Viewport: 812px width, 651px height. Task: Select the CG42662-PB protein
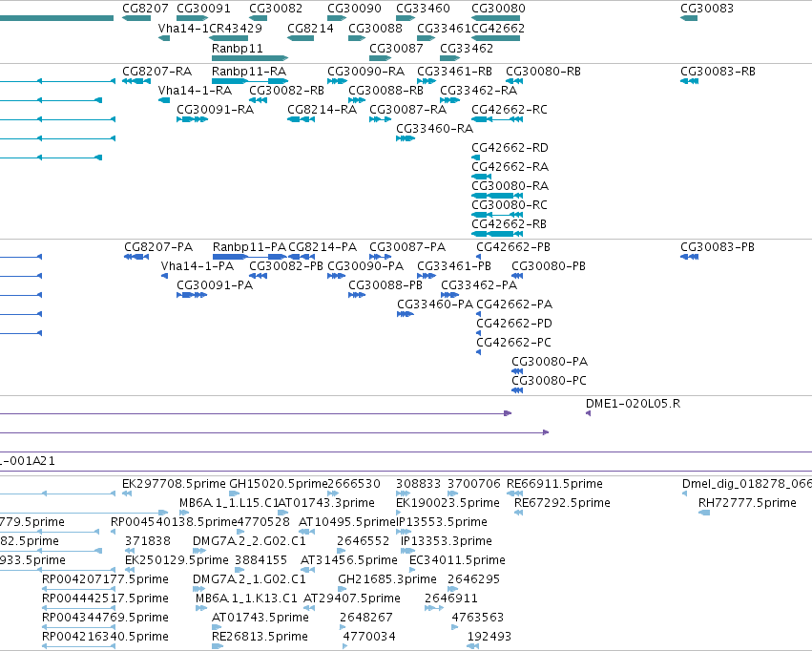(478, 257)
